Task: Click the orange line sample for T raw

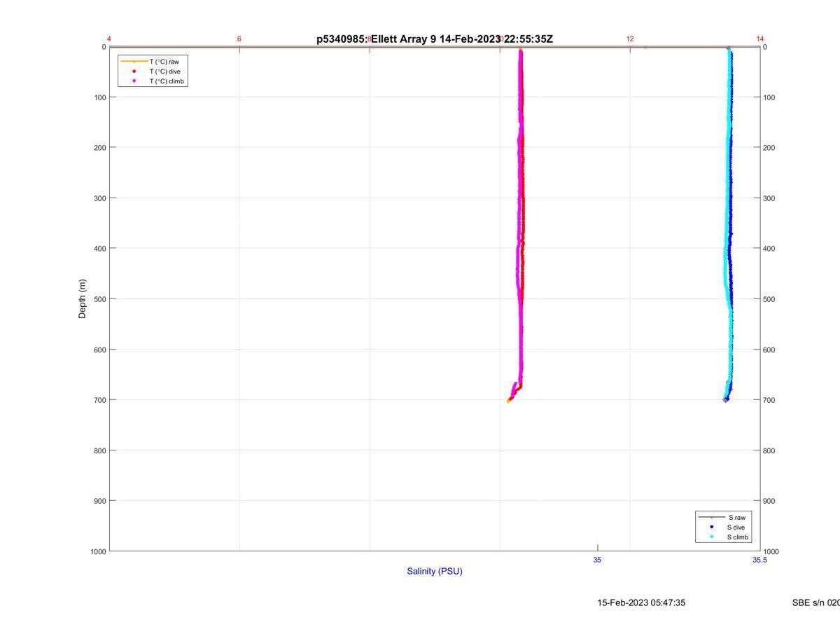Action: coord(134,62)
